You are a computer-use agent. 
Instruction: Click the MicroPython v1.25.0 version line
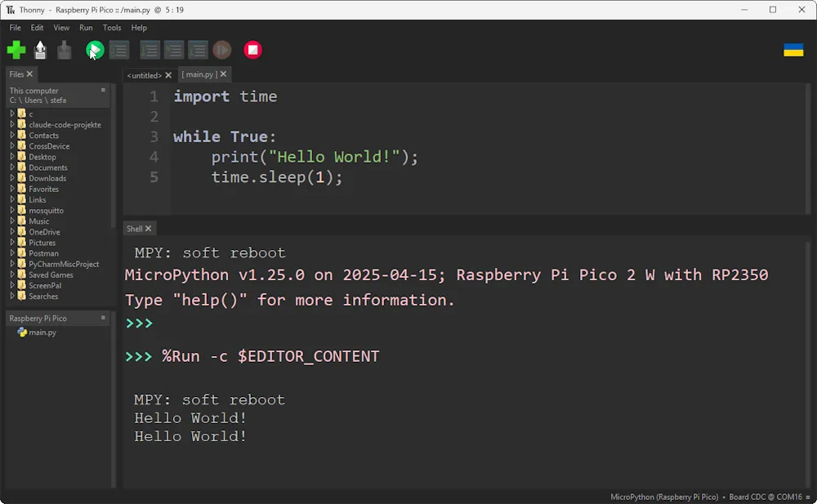(447, 275)
